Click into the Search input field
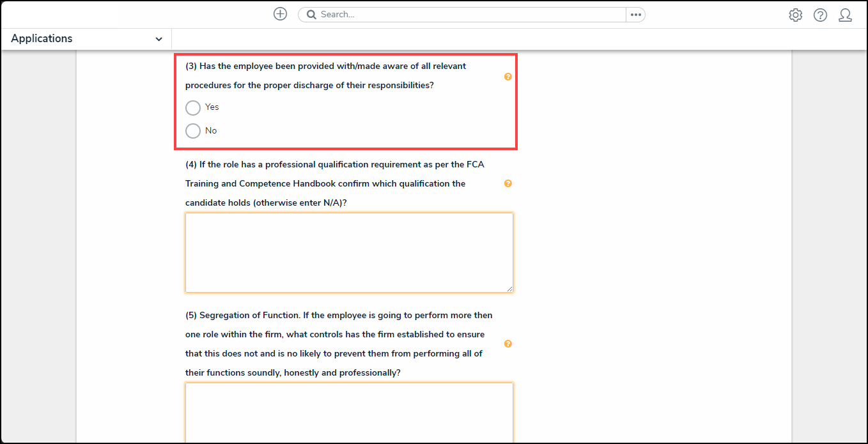 click(467, 15)
